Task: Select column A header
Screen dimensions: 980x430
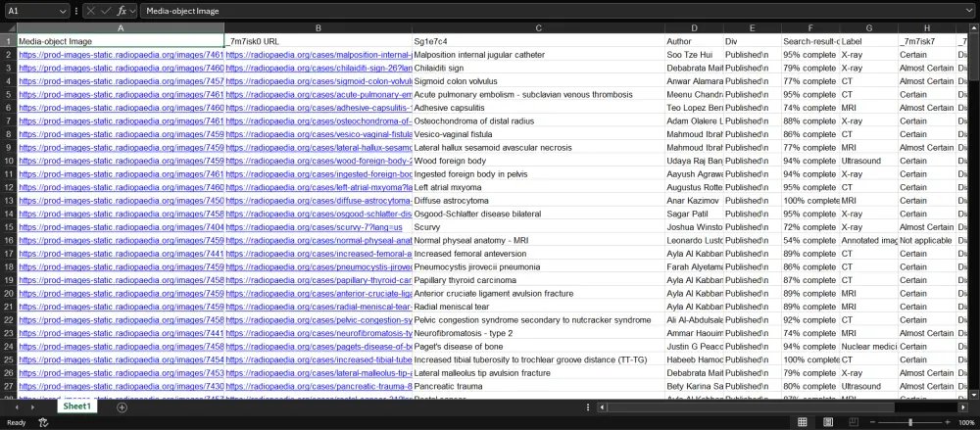Action: coord(121,28)
